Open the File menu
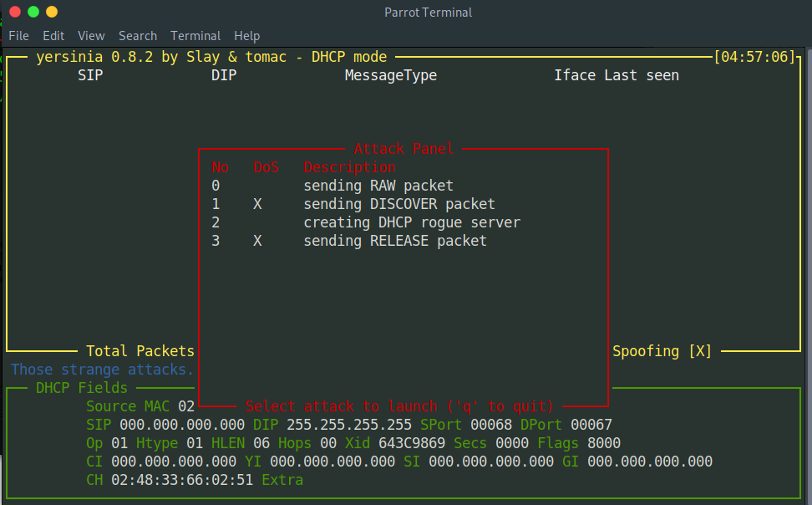The image size is (812, 505). point(18,36)
